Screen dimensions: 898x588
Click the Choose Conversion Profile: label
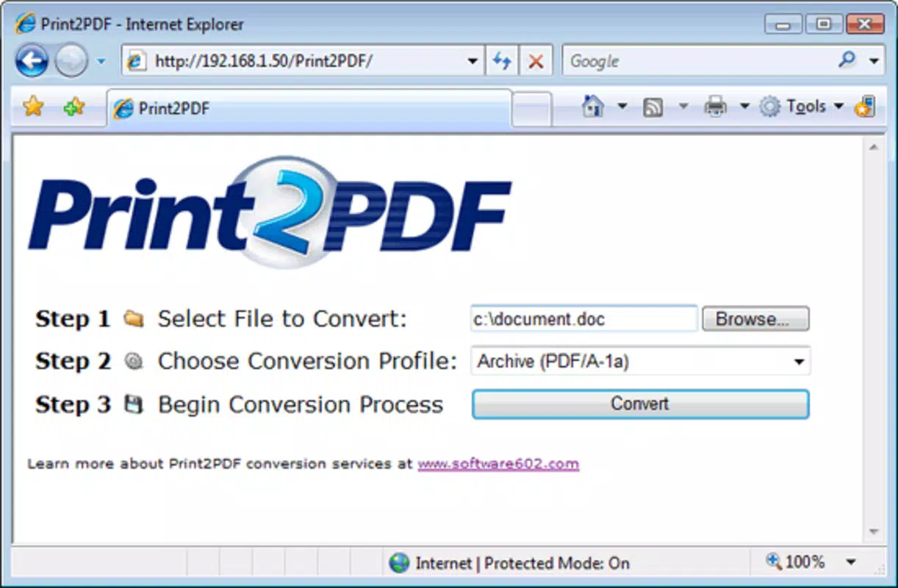(308, 361)
